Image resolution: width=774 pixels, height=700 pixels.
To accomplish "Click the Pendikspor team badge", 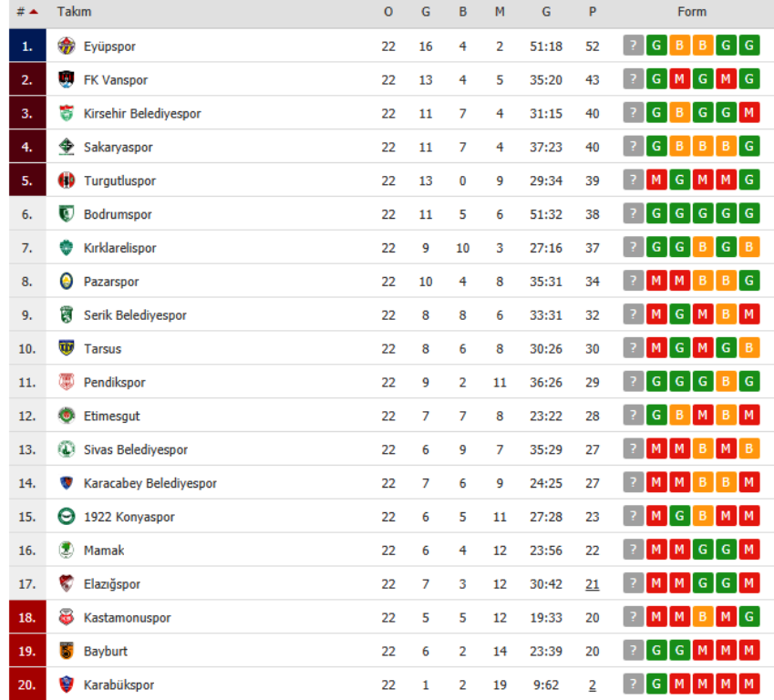I will click(x=66, y=383).
